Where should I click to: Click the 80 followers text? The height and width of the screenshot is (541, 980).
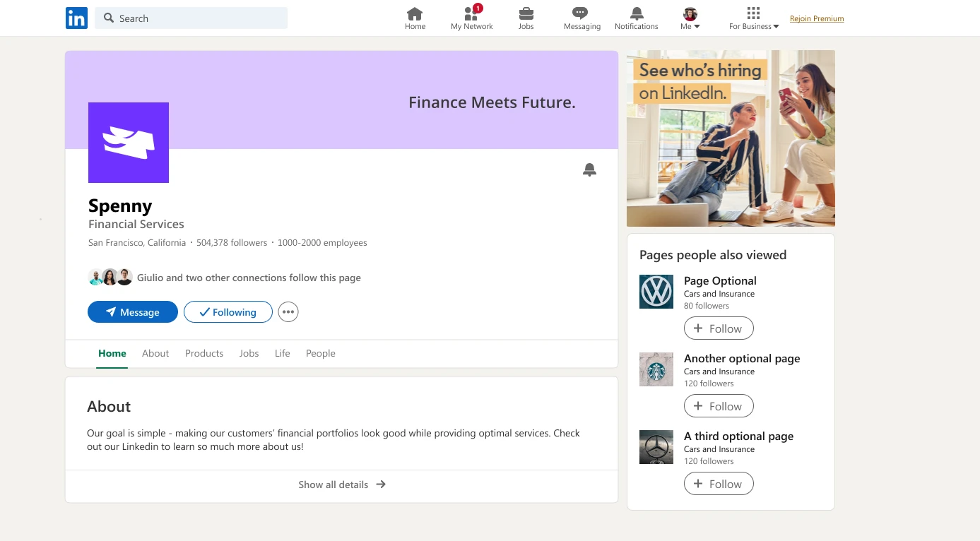[707, 306]
